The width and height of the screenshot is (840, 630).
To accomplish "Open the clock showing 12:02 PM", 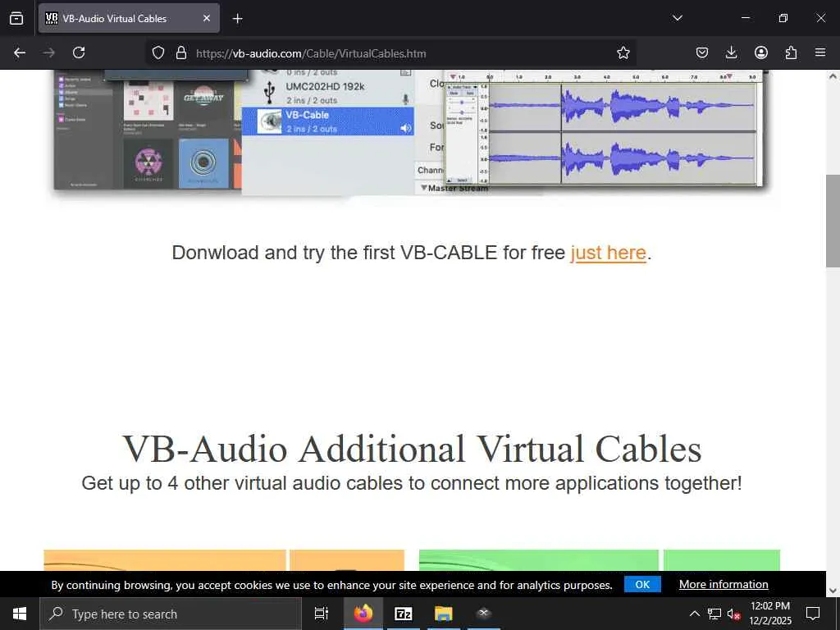I will [769, 614].
